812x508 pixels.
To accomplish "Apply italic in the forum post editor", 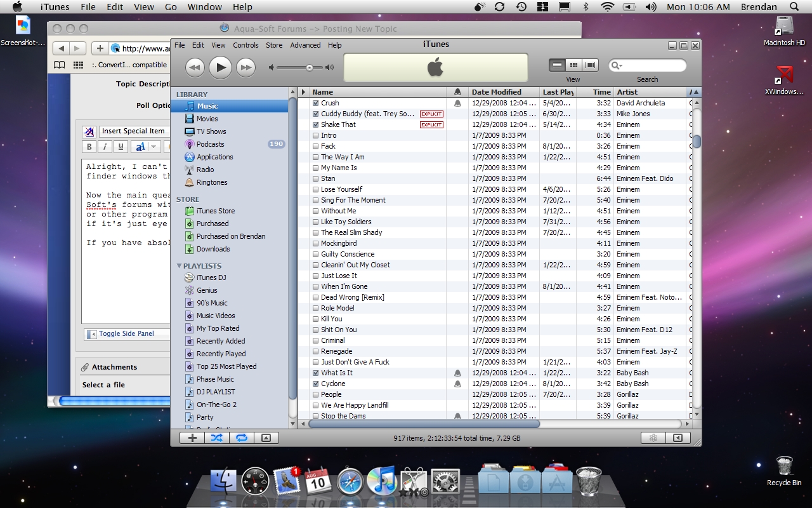I will click(x=105, y=147).
